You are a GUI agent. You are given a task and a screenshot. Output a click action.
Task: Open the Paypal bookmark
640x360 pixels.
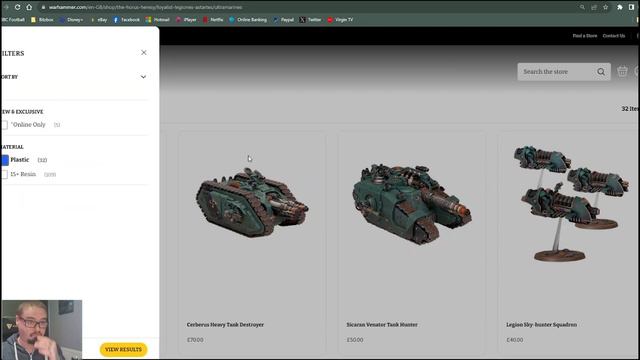click(284, 20)
